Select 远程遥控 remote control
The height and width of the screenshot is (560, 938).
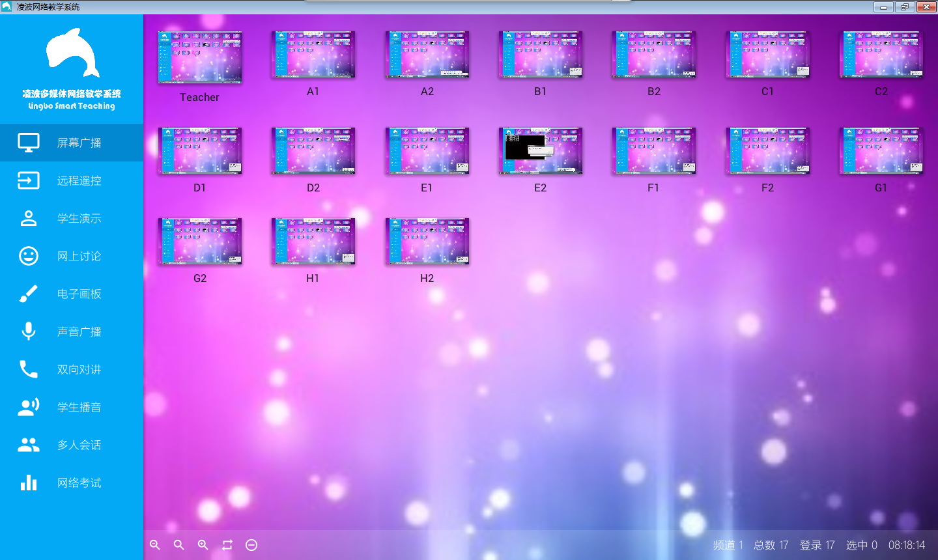tap(72, 180)
